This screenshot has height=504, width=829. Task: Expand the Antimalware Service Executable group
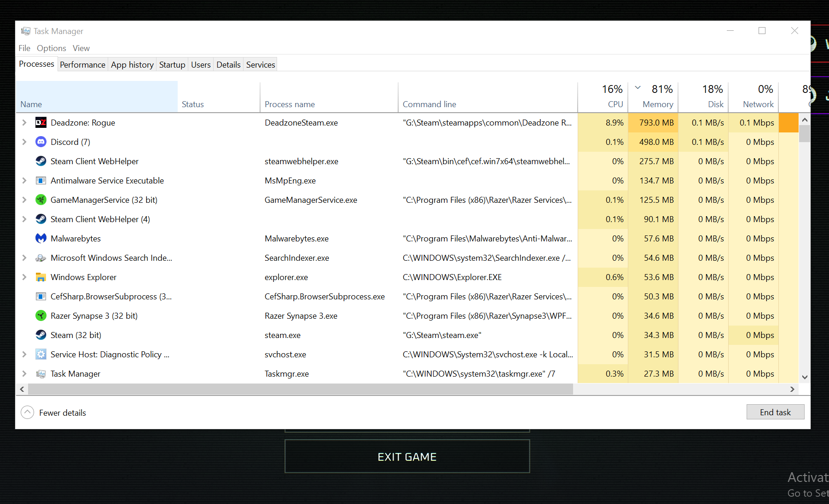24,180
